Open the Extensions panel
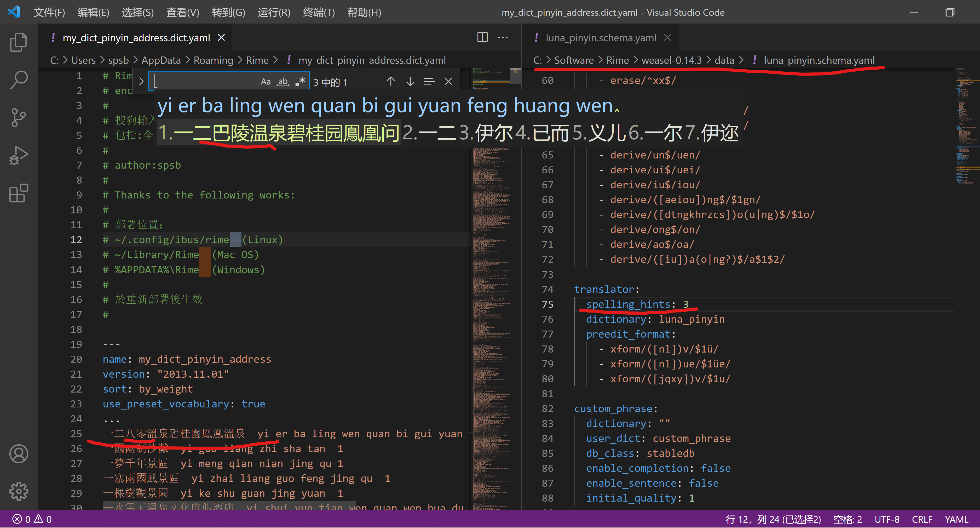 [x=19, y=193]
